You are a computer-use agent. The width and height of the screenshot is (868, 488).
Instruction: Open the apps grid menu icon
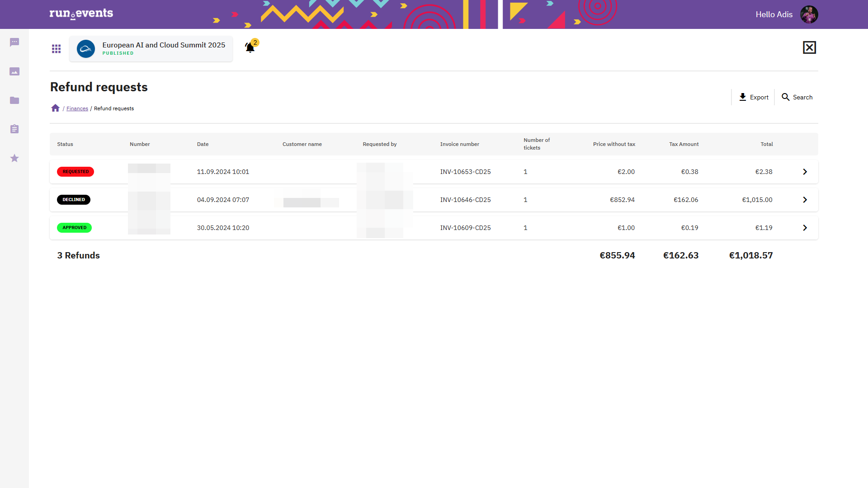point(56,49)
